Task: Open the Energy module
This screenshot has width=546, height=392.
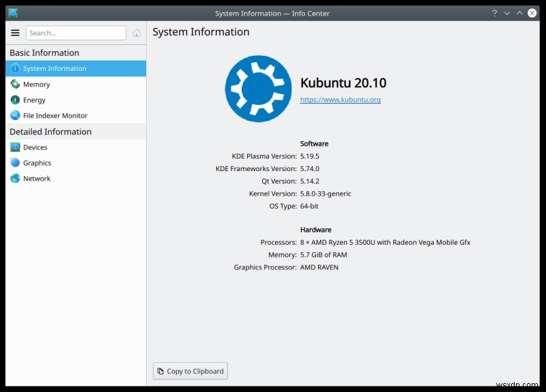Action: point(76,100)
